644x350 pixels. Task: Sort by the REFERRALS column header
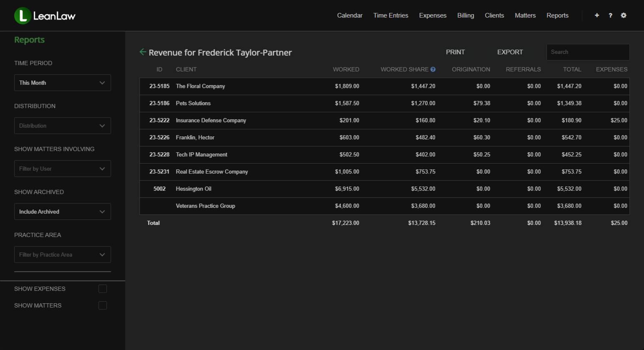point(523,69)
